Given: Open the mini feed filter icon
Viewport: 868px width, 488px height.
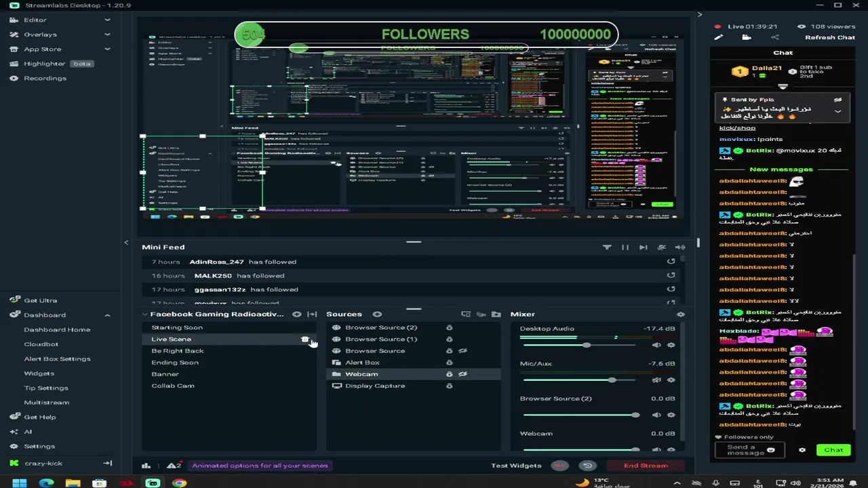Looking at the screenshot, I should 607,247.
